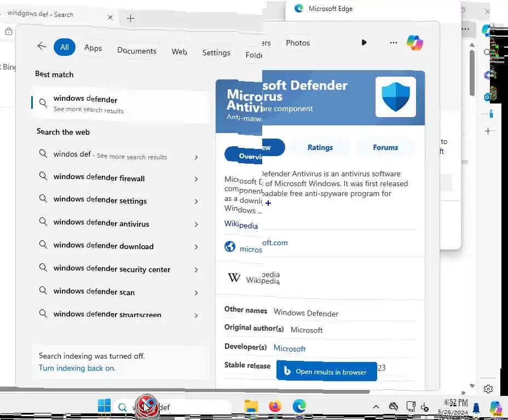The height and width of the screenshot is (420, 508).
Task: Click Turn indexing back on link
Action: tap(77, 368)
